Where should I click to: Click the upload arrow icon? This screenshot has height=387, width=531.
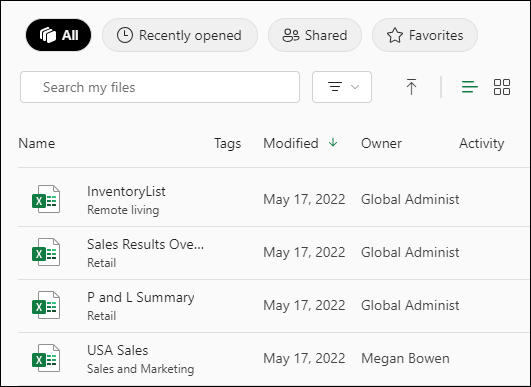pyautogui.click(x=411, y=87)
